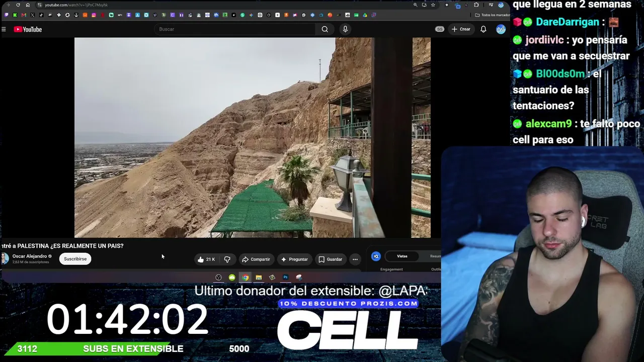Bookmark this page with the star icon

pyautogui.click(x=433, y=5)
